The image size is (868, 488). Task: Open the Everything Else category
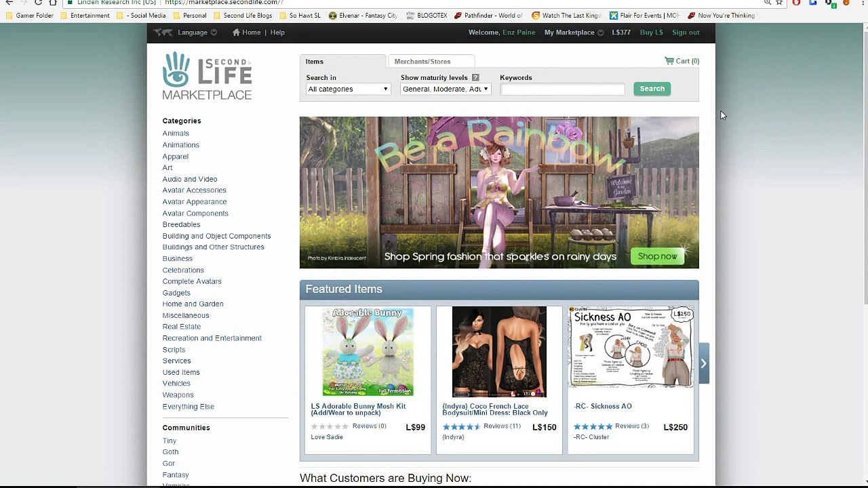coord(188,407)
